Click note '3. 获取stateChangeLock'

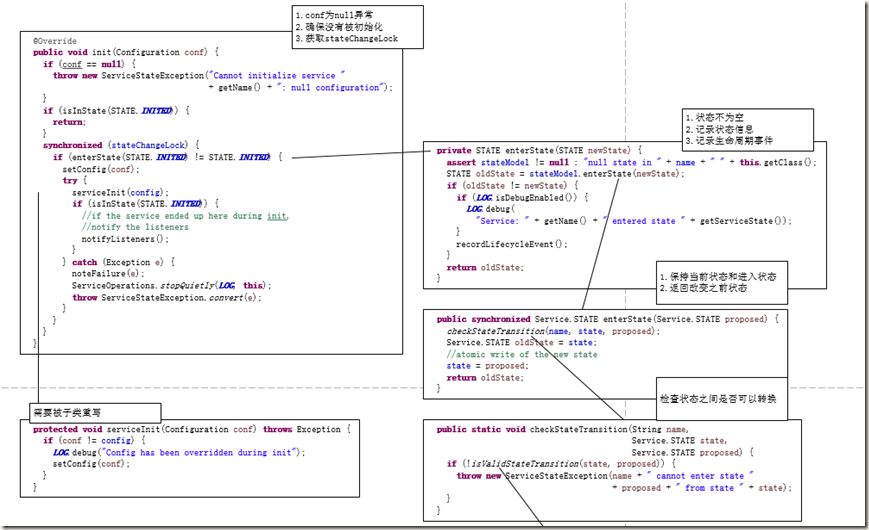pos(346,38)
